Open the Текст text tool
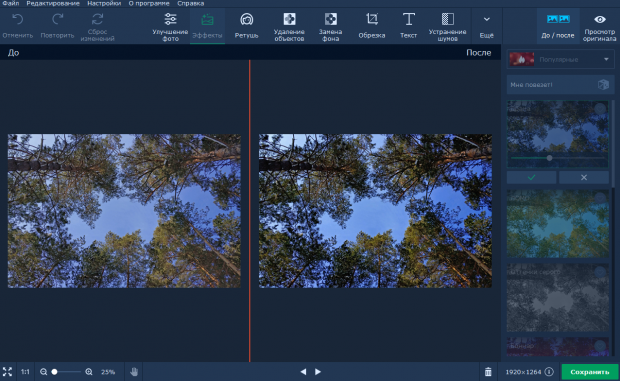This screenshot has height=381, width=620. click(408, 26)
